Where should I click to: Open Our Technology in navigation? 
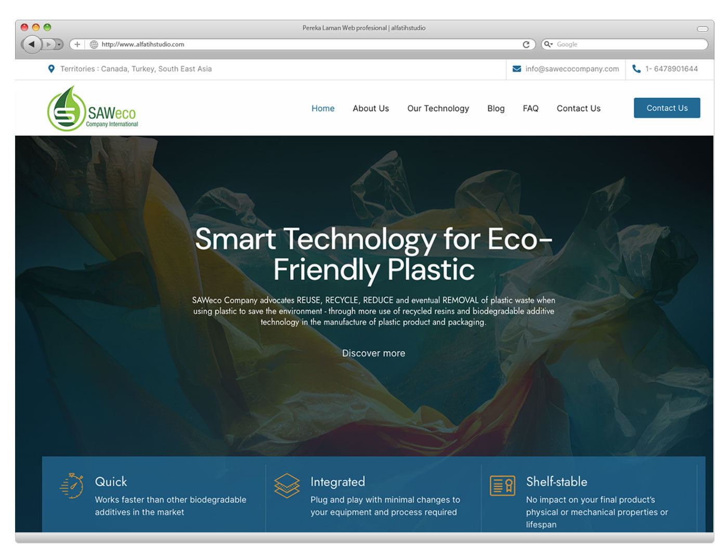(438, 108)
